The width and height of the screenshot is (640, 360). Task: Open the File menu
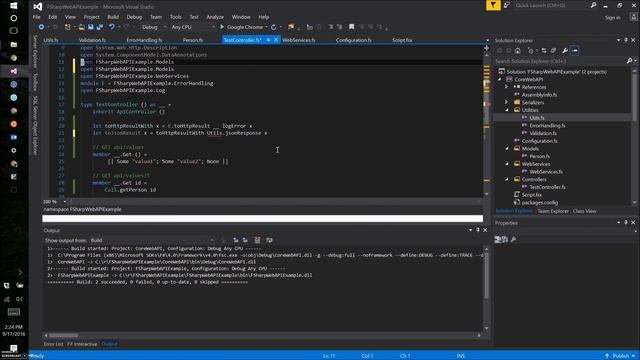(x=36, y=17)
